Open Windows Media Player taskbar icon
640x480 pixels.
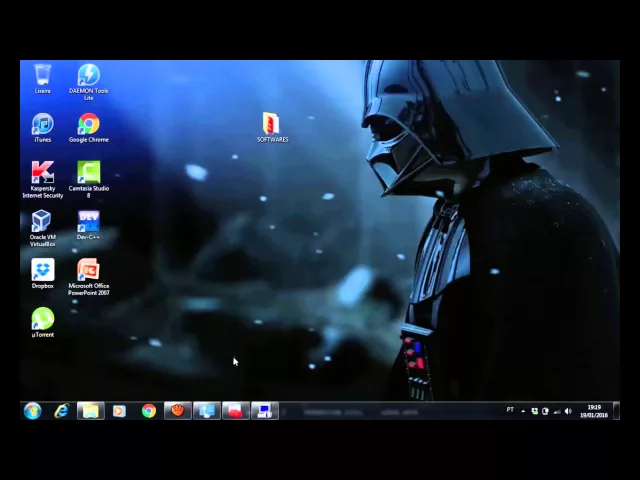tap(119, 411)
